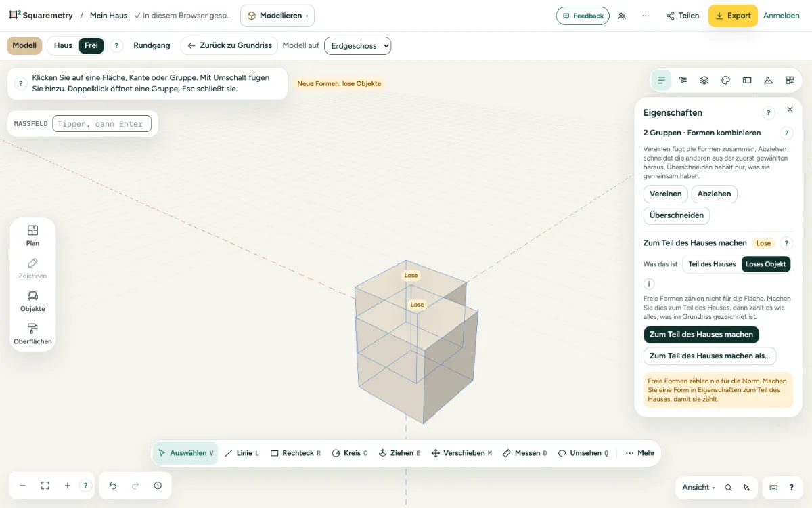The height and width of the screenshot is (508, 812).
Task: Open the layers panel icon
Action: click(x=704, y=80)
